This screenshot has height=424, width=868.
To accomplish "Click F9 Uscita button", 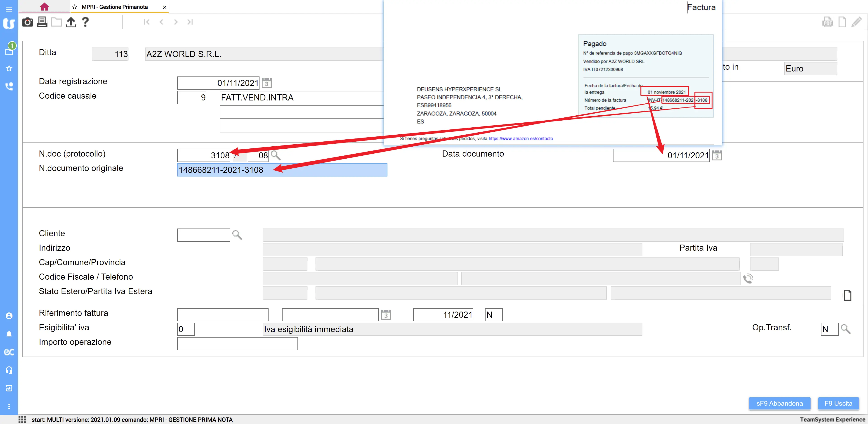I will click(838, 403).
